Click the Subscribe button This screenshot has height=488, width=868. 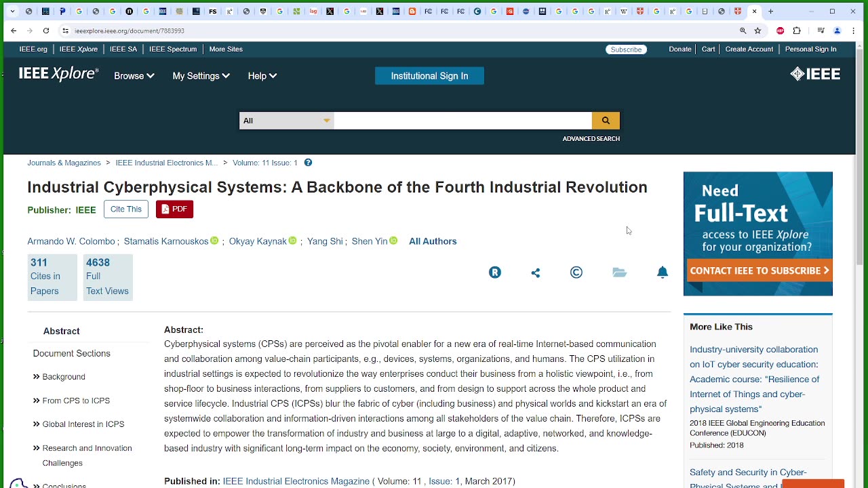[626, 49]
